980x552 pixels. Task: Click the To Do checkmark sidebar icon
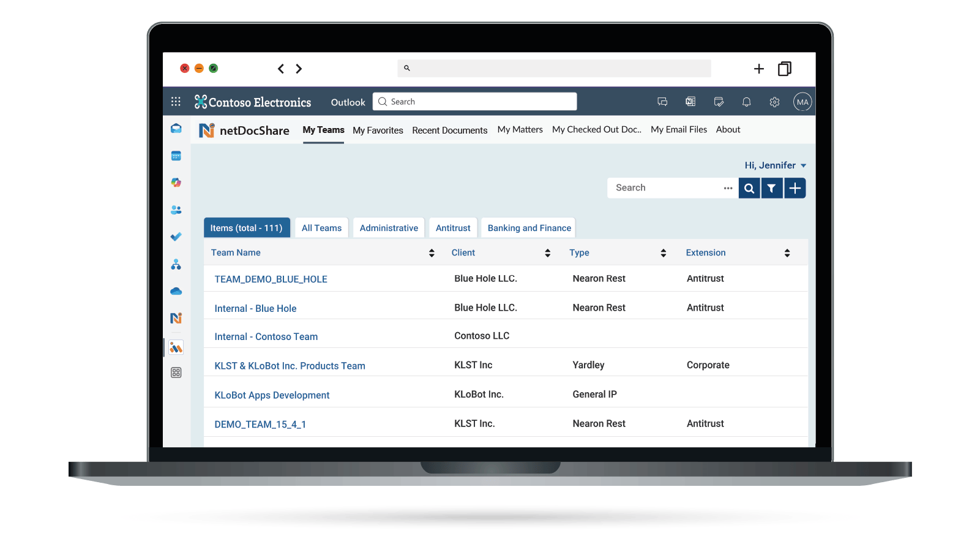tap(176, 236)
